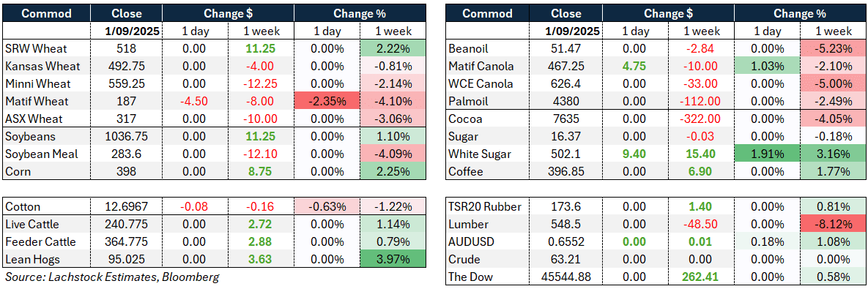The height and width of the screenshot is (289, 868).
Task: Click the Cotton close value 12.6967
Action: tap(126, 206)
